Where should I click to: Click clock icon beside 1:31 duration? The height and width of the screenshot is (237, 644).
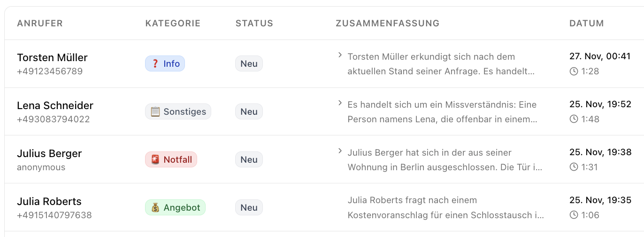click(x=574, y=167)
